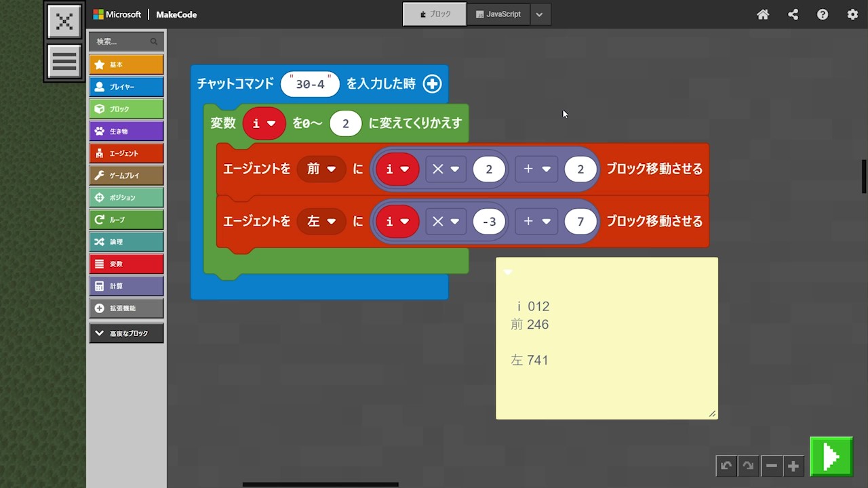
Task: Click the undo arrow in workspace
Action: pyautogui.click(x=726, y=466)
